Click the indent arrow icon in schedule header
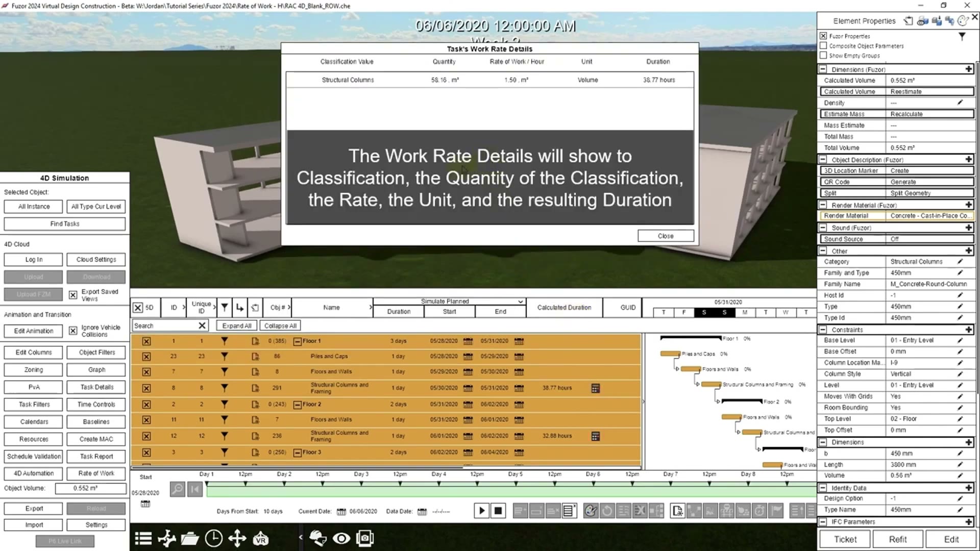 tap(240, 307)
